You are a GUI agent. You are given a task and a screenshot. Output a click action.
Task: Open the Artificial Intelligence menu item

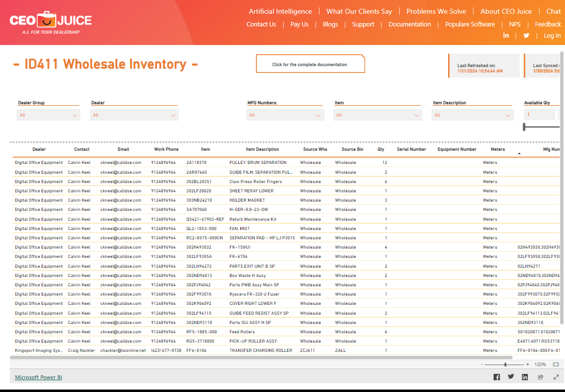coord(280,12)
